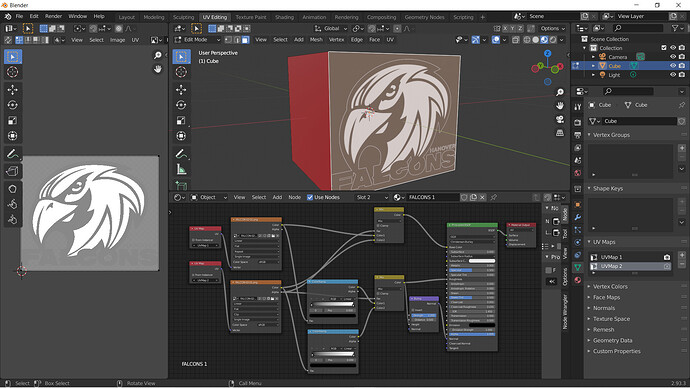Select the Cursor tool in 3D viewport

181,72
